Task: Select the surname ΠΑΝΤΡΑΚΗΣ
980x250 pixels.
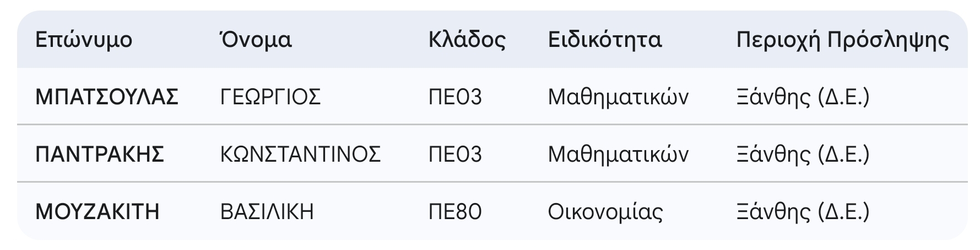Action: tap(100, 155)
